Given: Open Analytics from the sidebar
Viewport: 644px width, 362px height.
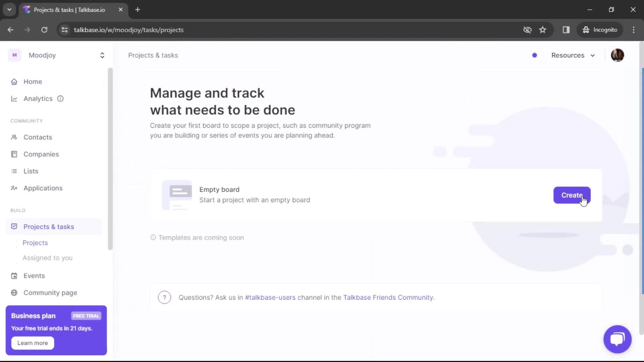Looking at the screenshot, I should pos(38,98).
